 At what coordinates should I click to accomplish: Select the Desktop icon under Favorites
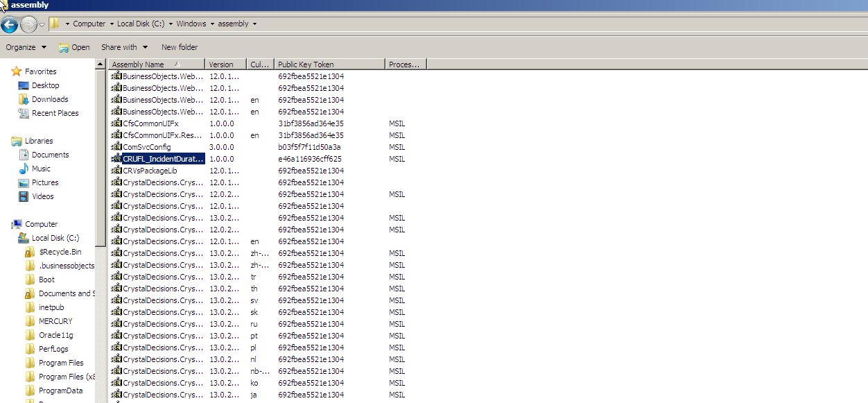tap(23, 85)
